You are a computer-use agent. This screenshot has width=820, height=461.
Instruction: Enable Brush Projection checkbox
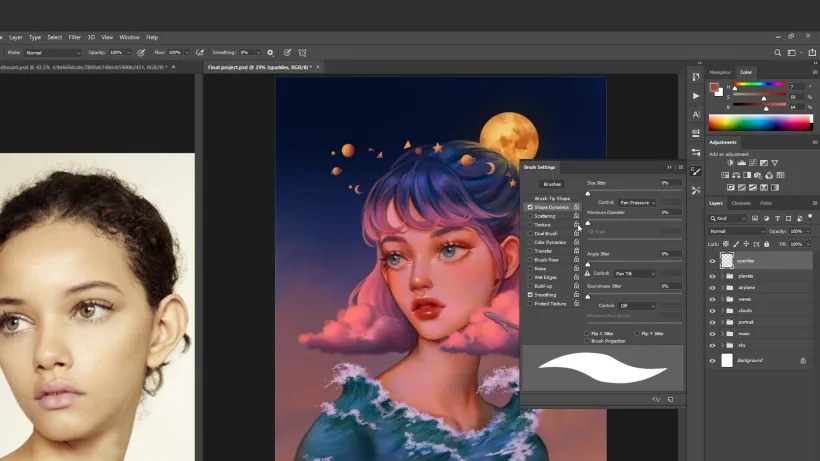(x=587, y=341)
